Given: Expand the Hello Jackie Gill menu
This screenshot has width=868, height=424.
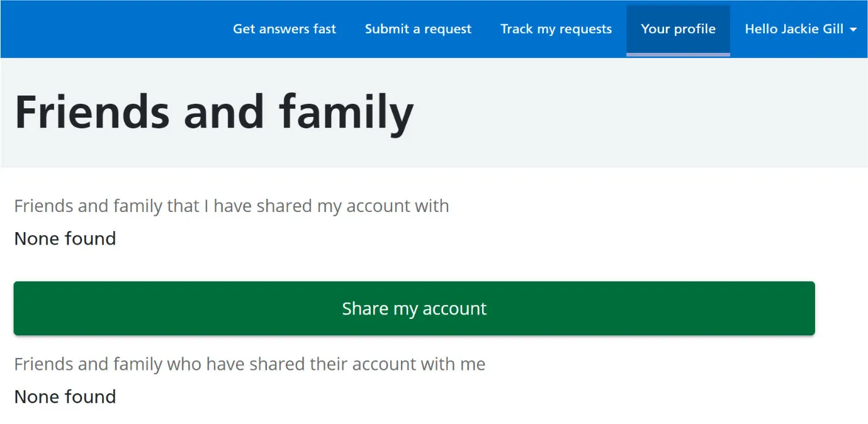Looking at the screenshot, I should pos(794,29).
